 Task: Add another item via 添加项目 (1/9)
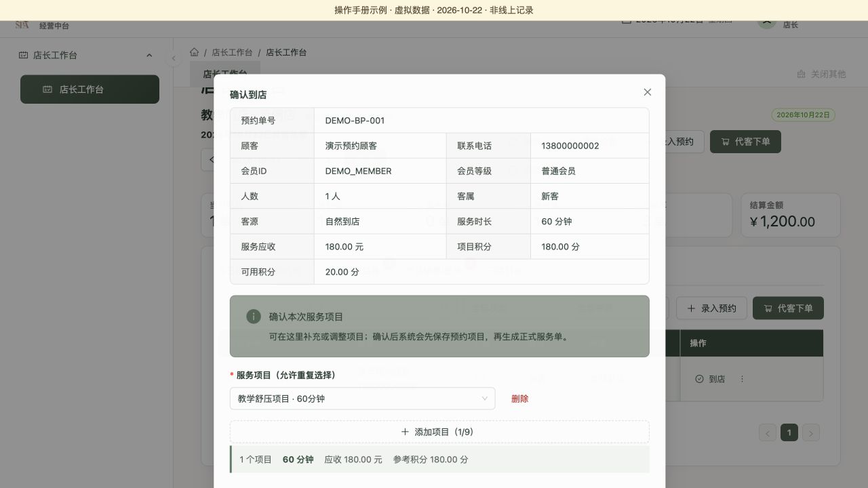(439, 432)
